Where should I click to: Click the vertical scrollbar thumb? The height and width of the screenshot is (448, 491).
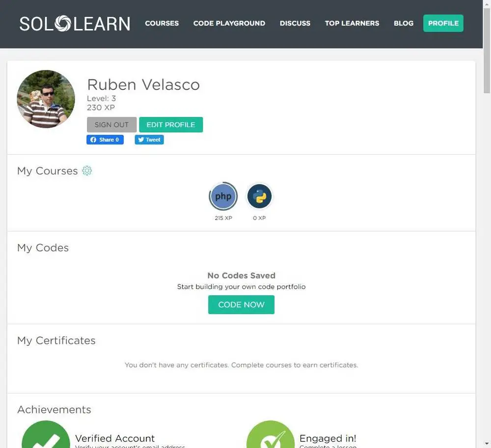pos(487,51)
